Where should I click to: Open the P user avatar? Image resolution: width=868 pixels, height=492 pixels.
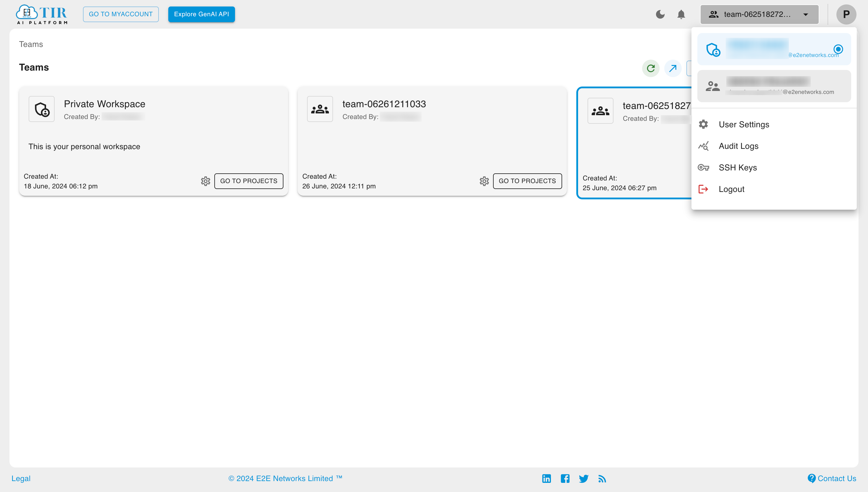[846, 14]
